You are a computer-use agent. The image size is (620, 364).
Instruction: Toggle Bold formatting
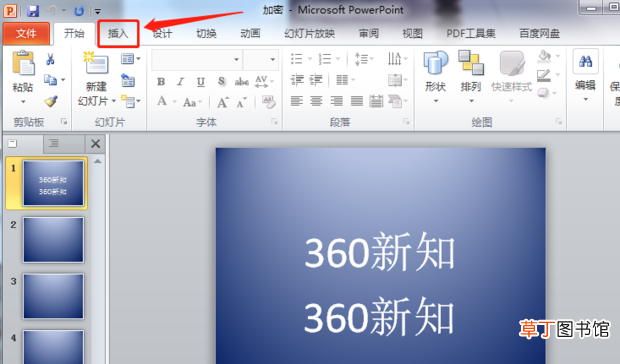point(161,81)
